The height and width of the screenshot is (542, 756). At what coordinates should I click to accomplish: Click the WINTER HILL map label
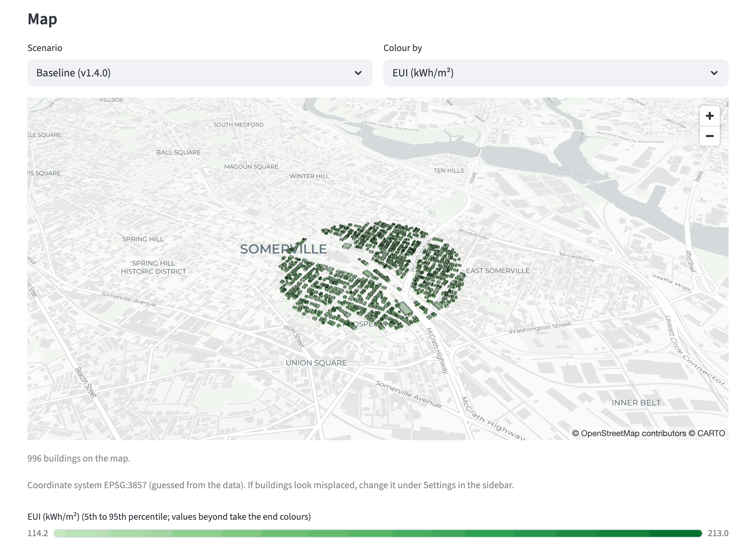click(x=309, y=176)
